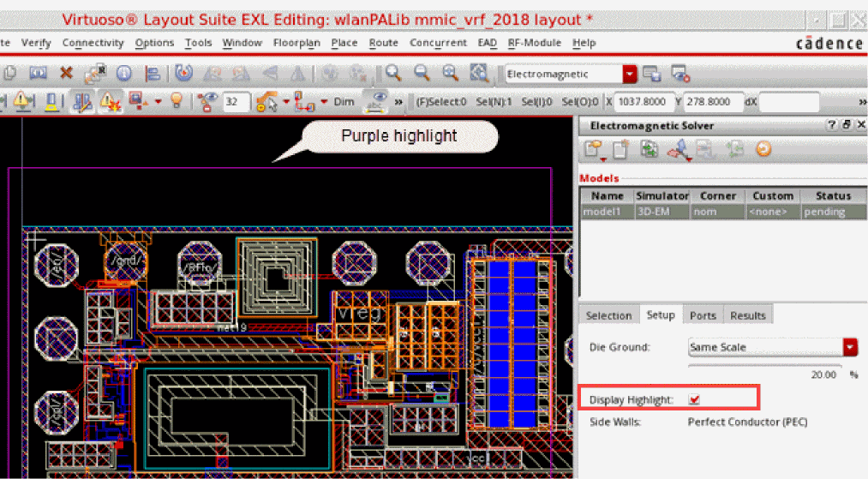This screenshot has width=868, height=479.
Task: Click the copy model green arrows icon
Action: point(650,149)
